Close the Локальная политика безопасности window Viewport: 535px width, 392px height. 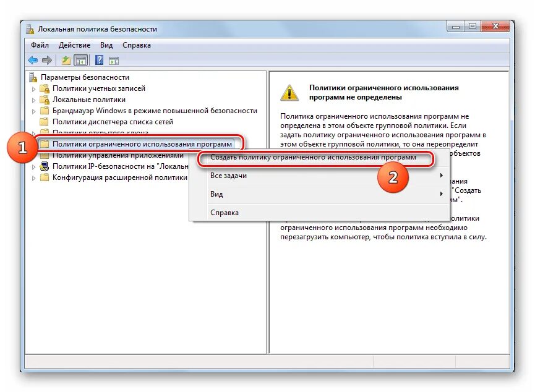(495, 26)
